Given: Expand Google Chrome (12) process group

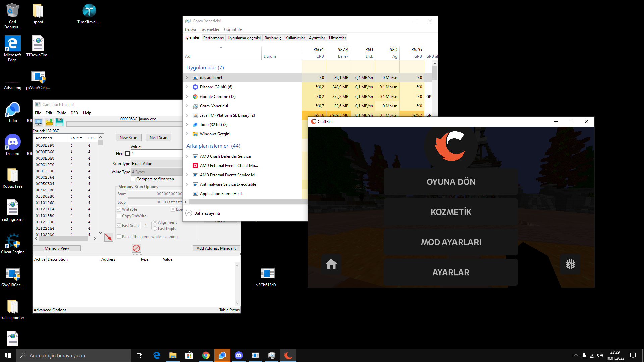Looking at the screenshot, I should (x=187, y=97).
